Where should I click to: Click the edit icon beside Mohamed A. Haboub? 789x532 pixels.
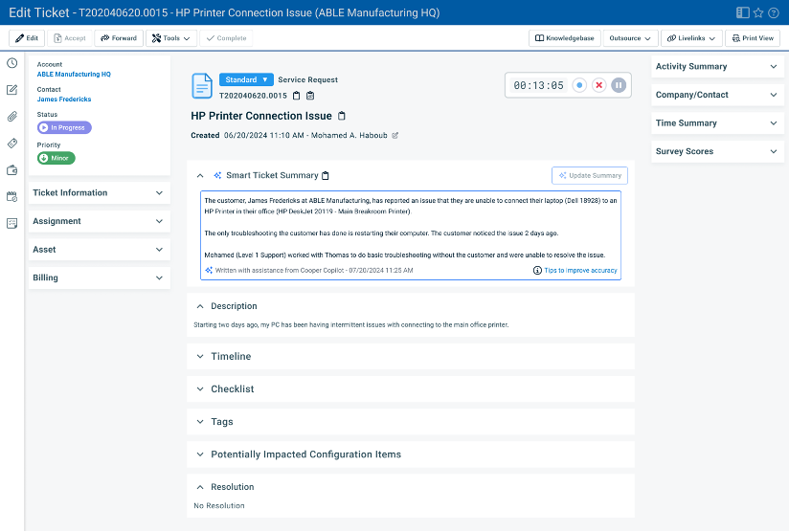coord(395,136)
